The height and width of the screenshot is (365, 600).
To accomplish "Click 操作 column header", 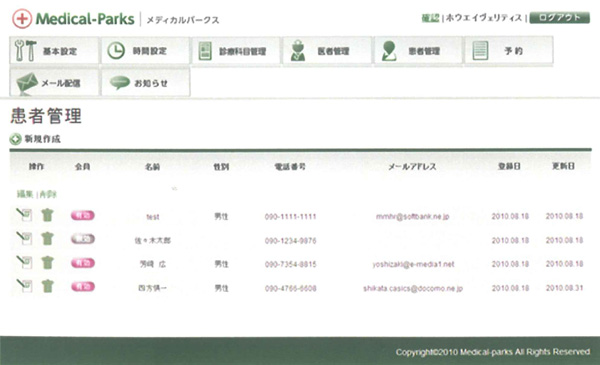I will coord(36,166).
